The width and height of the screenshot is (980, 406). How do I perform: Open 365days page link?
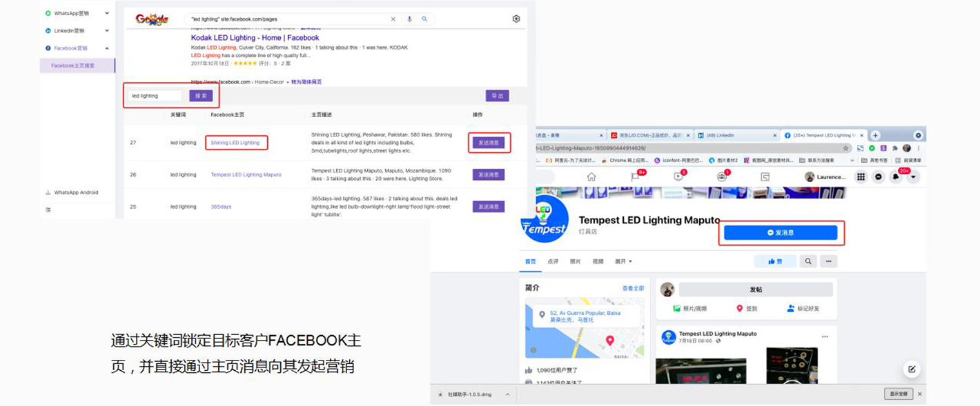(221, 206)
